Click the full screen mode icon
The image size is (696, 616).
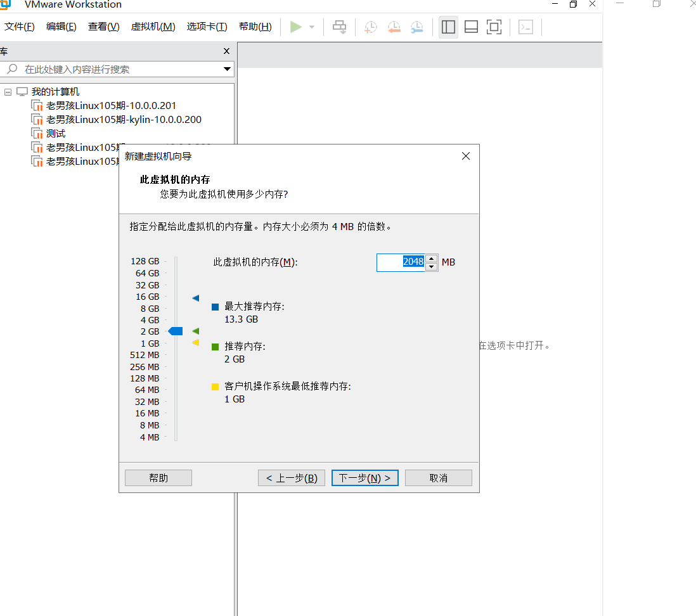[x=494, y=27]
